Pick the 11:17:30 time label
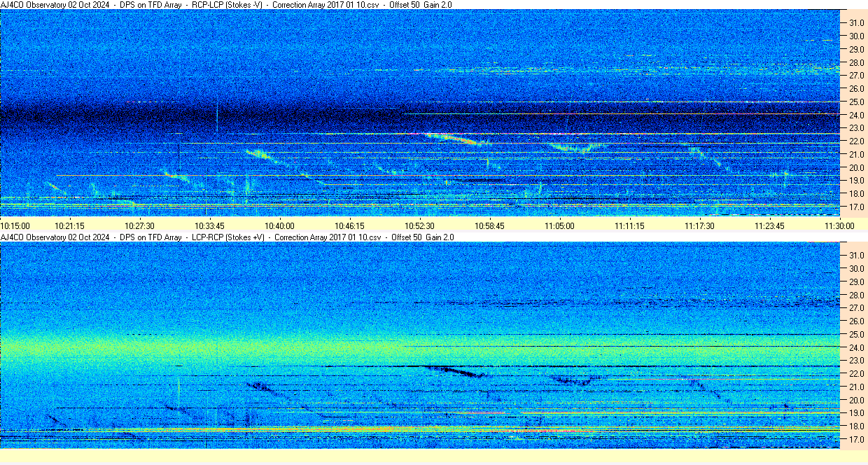868x465 pixels. tap(699, 225)
